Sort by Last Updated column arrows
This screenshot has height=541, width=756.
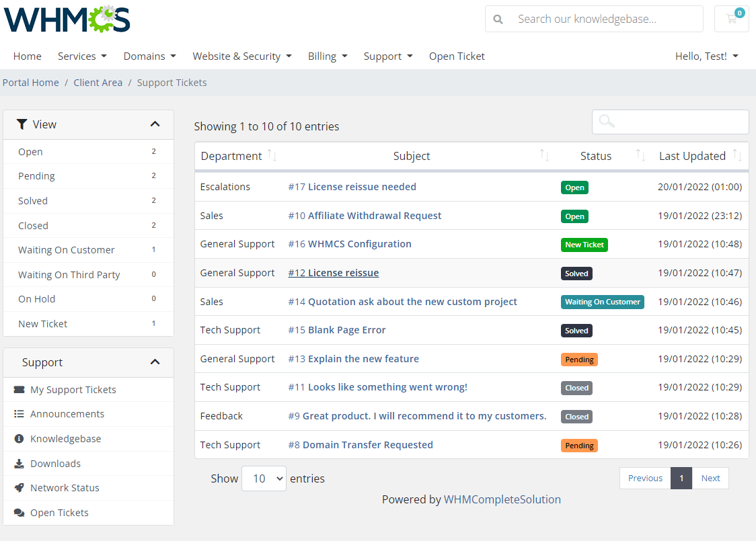(737, 156)
